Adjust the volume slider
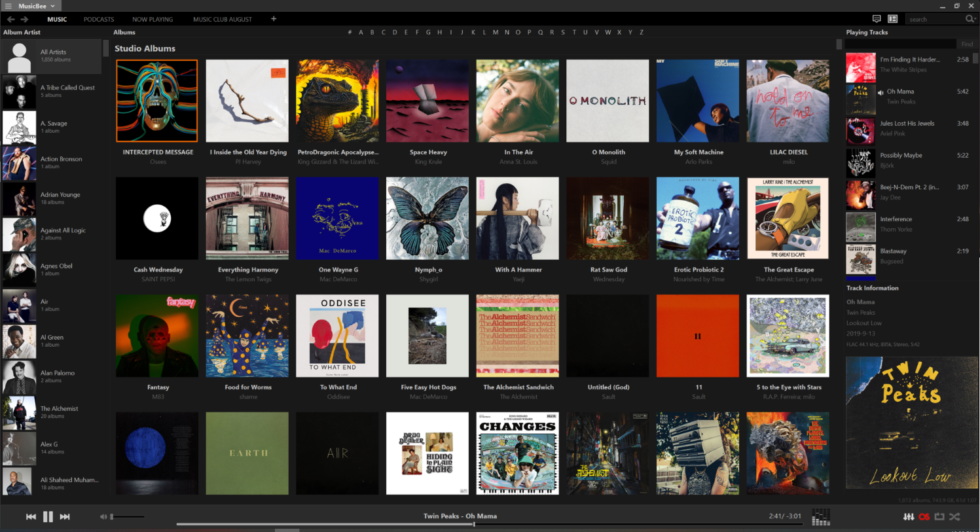Screen dimensions: 980x532 click(127, 517)
